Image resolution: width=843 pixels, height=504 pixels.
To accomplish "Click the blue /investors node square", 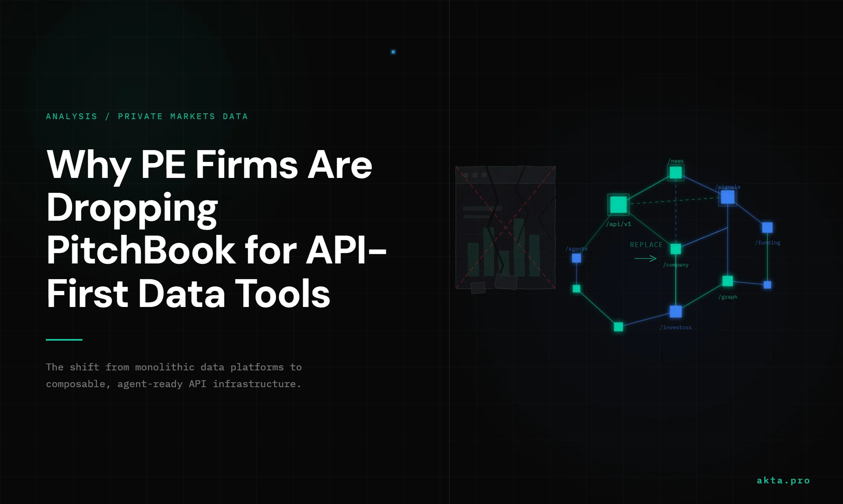I will [676, 312].
